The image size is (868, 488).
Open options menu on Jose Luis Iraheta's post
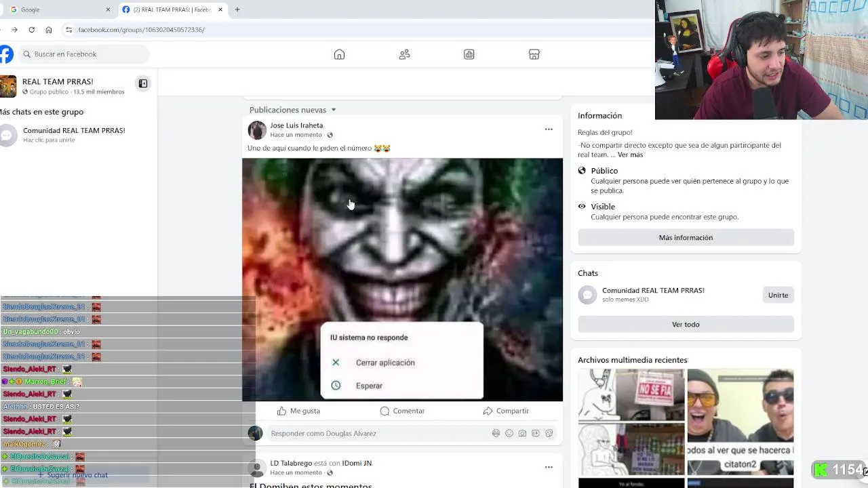tap(549, 129)
